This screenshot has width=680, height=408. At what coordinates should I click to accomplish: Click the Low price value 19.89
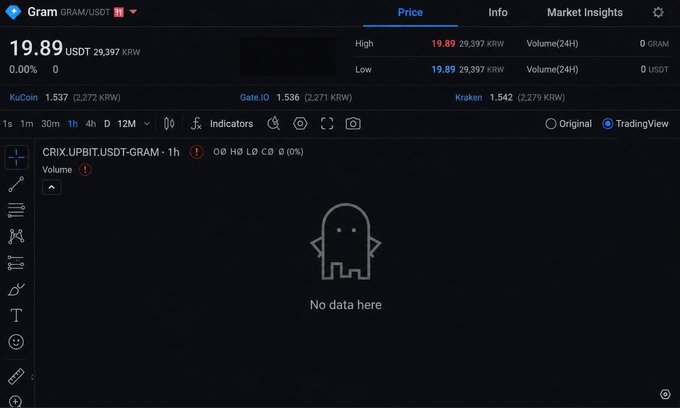tap(443, 69)
